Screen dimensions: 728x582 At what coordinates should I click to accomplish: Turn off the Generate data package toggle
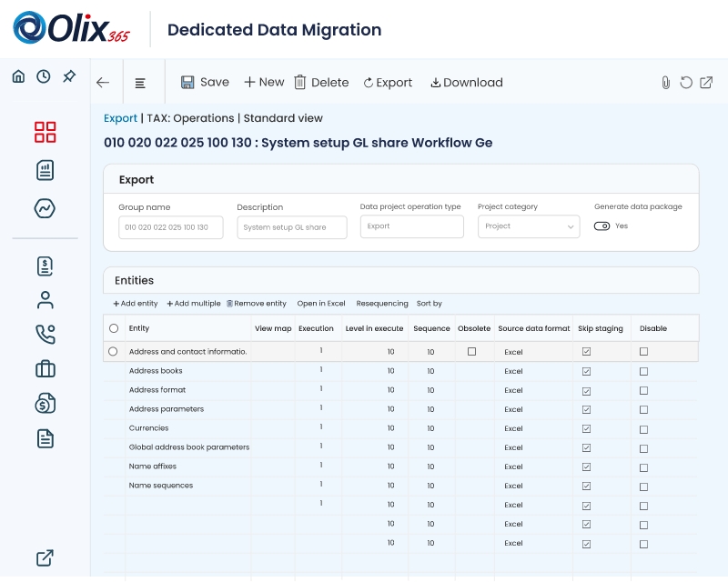602,226
